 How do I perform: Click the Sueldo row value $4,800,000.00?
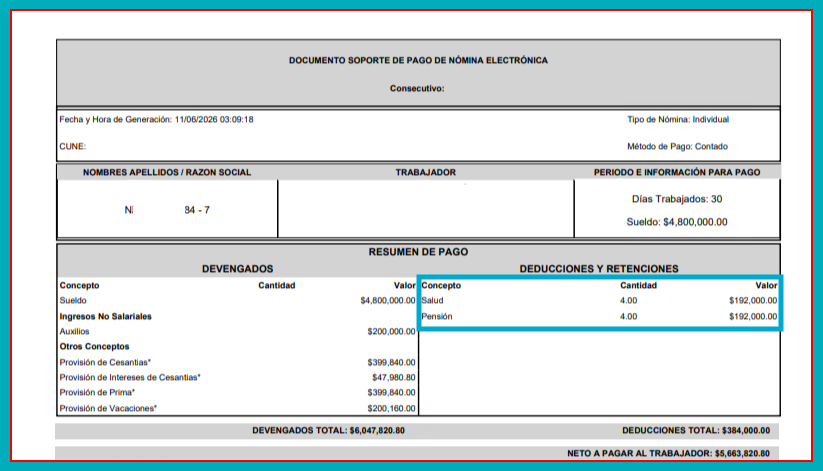[388, 300]
